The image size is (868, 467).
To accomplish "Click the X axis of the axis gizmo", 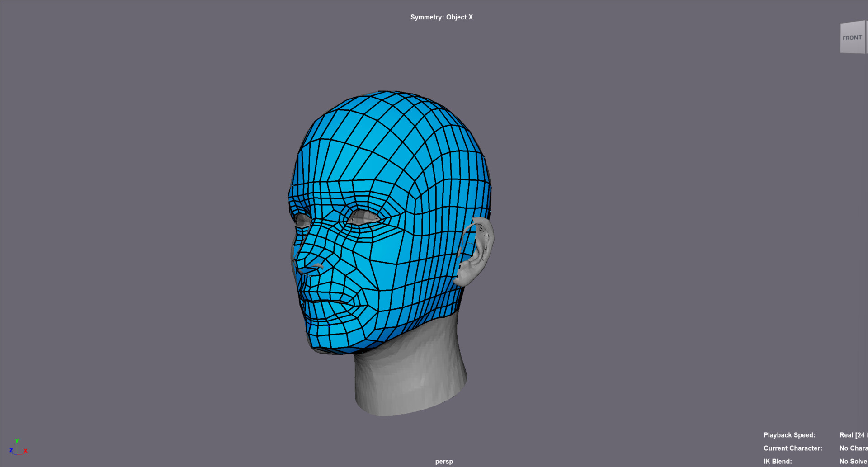I will [26, 450].
